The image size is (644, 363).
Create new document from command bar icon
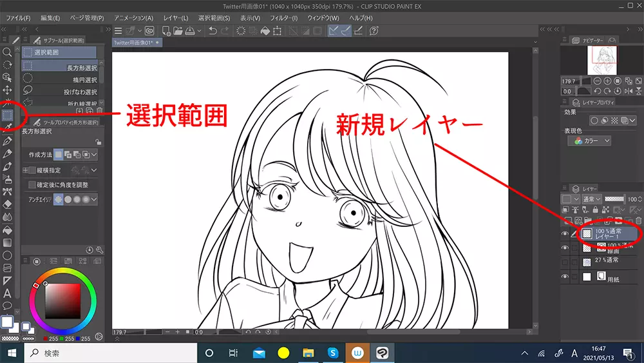[166, 31]
